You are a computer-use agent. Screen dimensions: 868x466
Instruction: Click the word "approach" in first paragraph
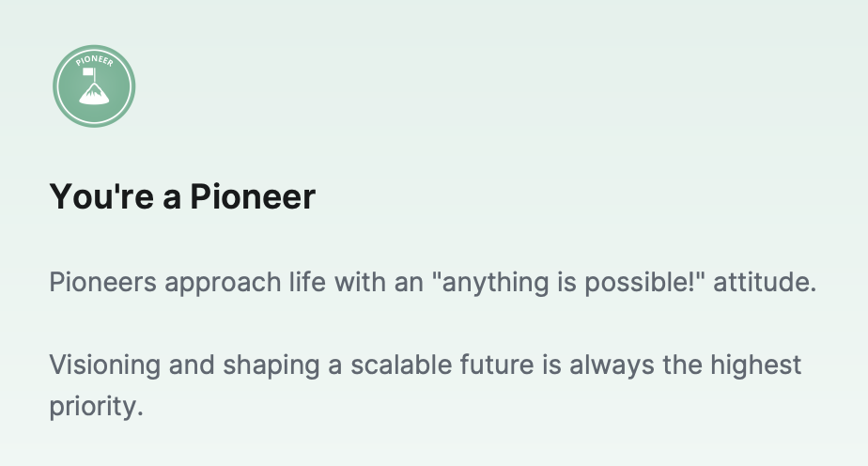pyautogui.click(x=223, y=284)
